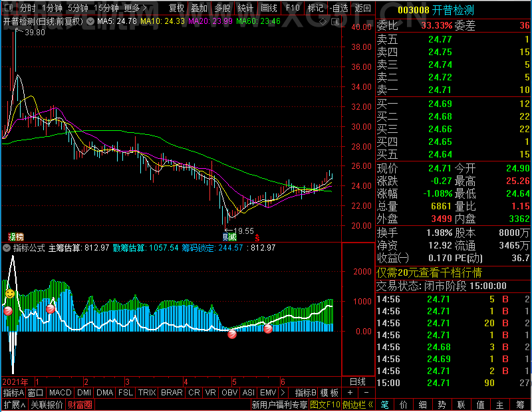
Task: Open the dropdown arrow next to 开普检测(日线,前复权)
Action: [x=90, y=22]
